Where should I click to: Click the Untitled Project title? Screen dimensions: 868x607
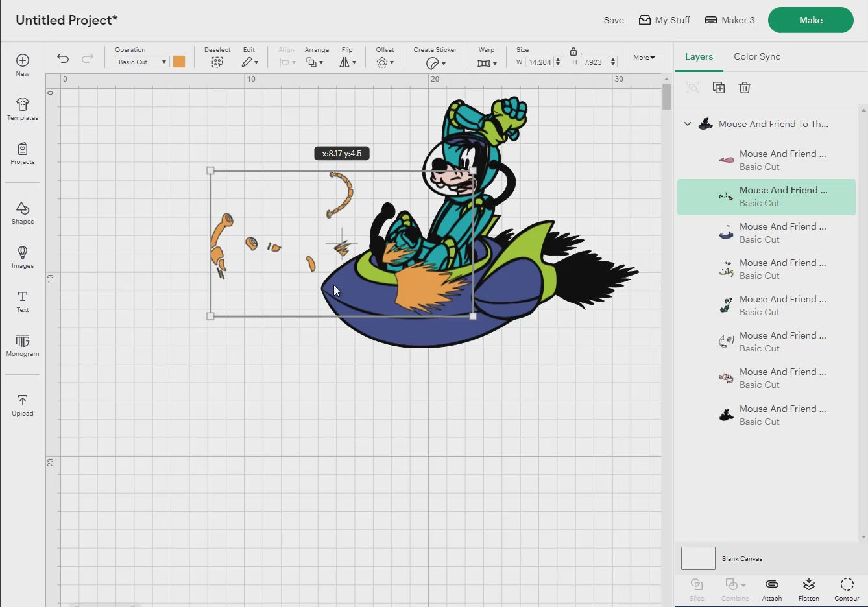click(x=67, y=20)
